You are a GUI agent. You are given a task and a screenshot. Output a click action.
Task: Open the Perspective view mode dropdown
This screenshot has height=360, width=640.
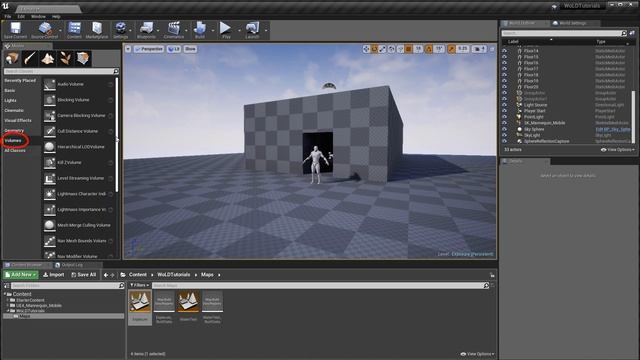tap(149, 49)
